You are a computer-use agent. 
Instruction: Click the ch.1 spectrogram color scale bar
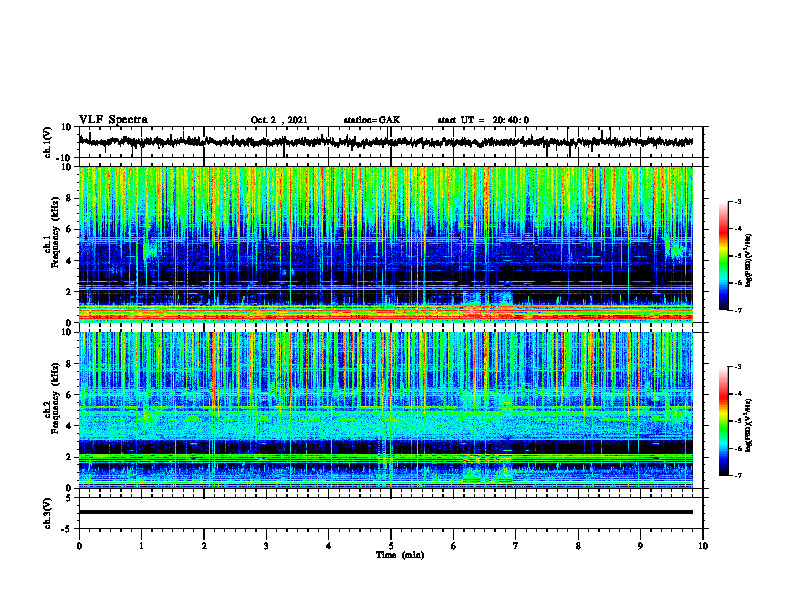click(x=724, y=256)
